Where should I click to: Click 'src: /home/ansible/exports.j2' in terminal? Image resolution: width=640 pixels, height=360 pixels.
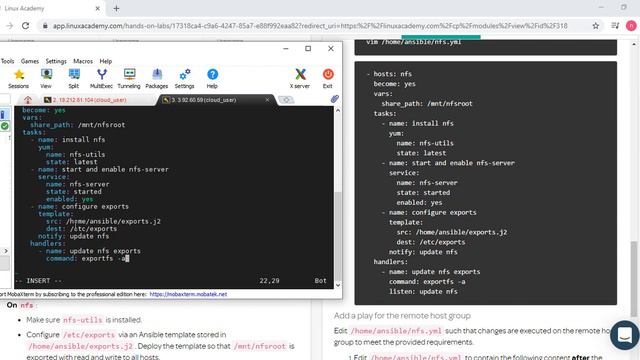click(x=103, y=221)
